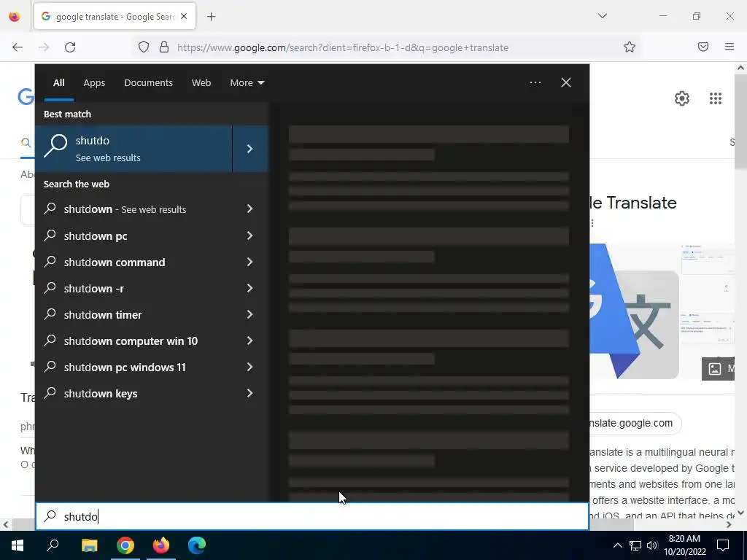Click the shutdown -r suggestion text

(x=94, y=289)
